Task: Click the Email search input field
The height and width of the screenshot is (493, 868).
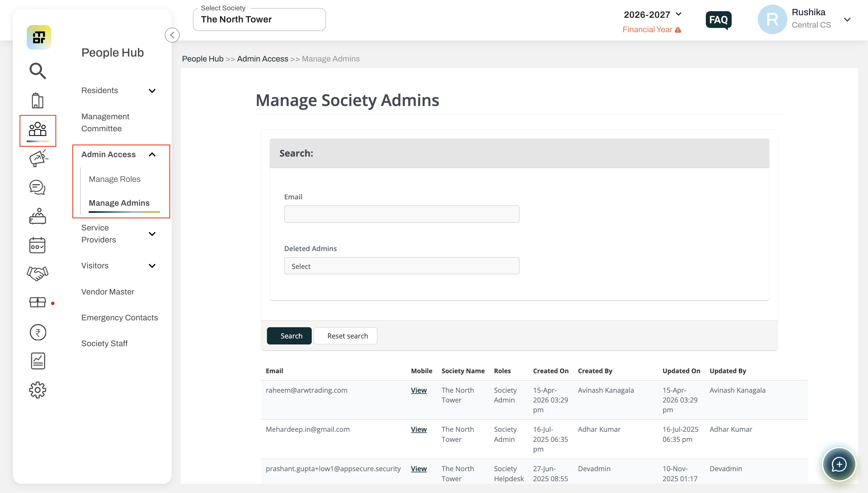Action: tap(402, 214)
